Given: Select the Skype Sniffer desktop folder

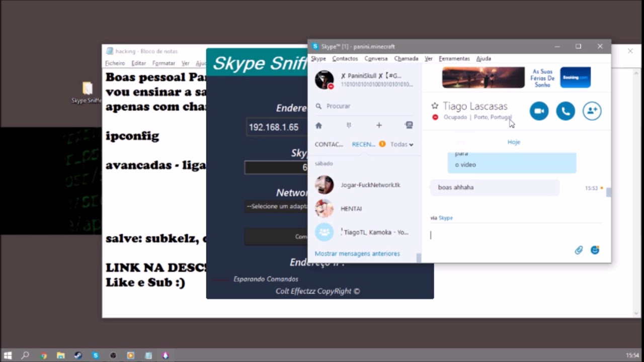Looking at the screenshot, I should click(87, 93).
